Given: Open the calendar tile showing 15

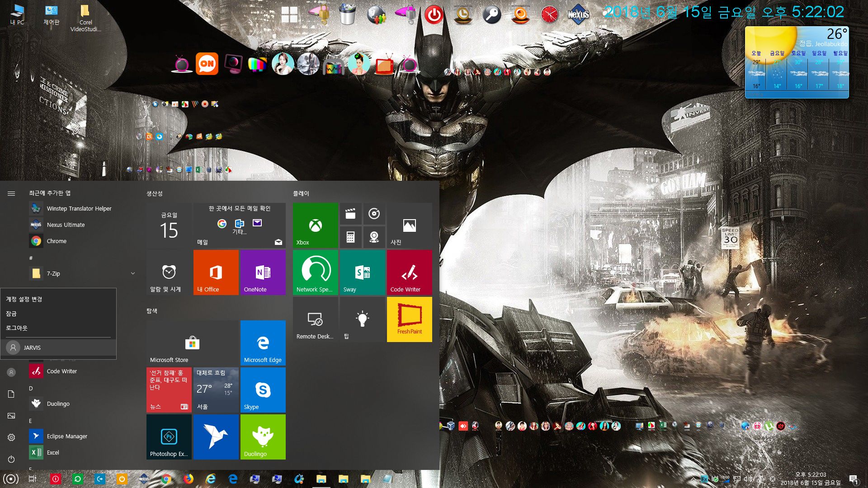Looking at the screenshot, I should tap(169, 225).
